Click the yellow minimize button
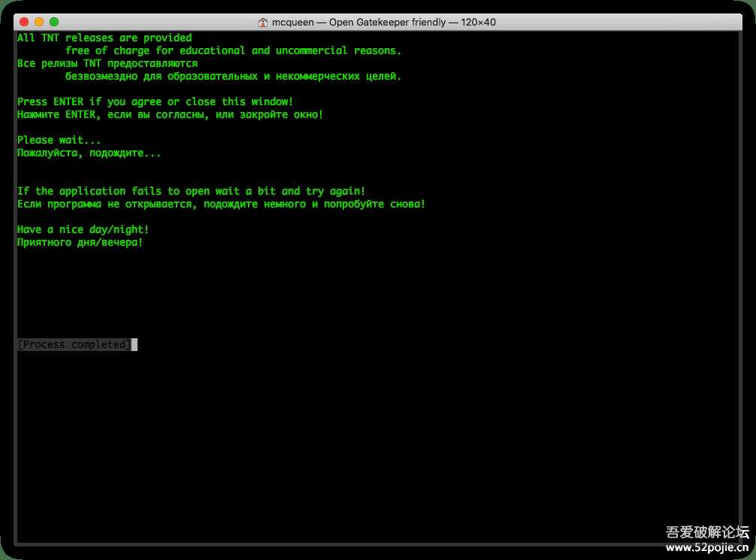756x560 pixels. tap(38, 23)
